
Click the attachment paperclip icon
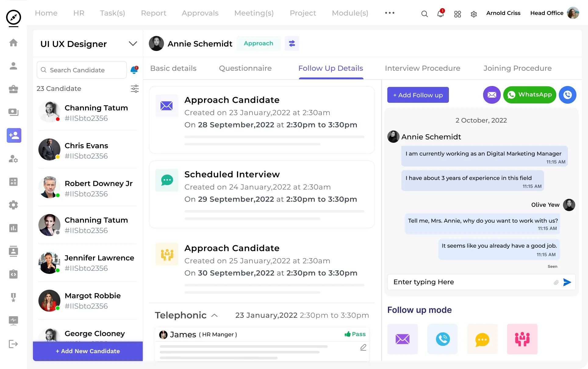click(556, 282)
